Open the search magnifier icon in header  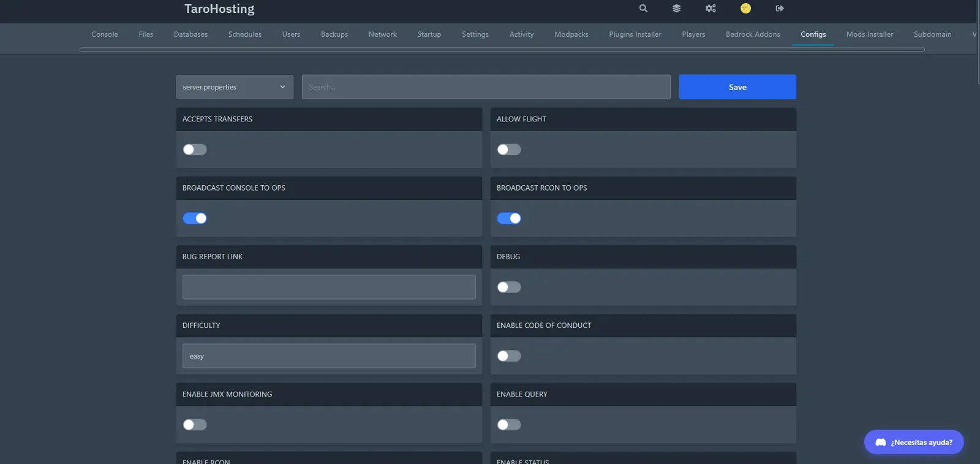coord(643,9)
